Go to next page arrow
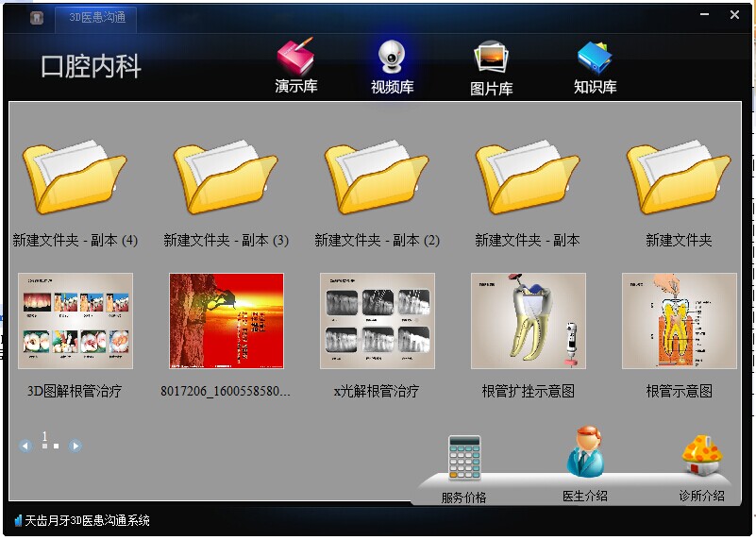756x540 pixels. 75,446
